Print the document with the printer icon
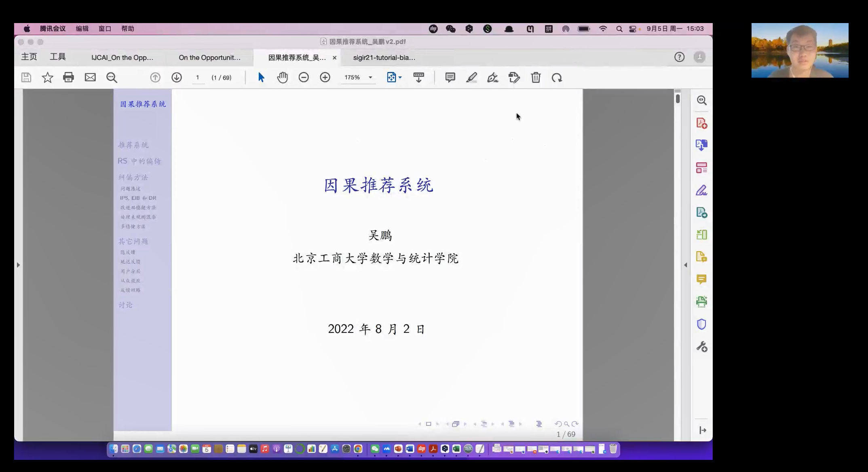The height and width of the screenshot is (472, 868). click(69, 77)
